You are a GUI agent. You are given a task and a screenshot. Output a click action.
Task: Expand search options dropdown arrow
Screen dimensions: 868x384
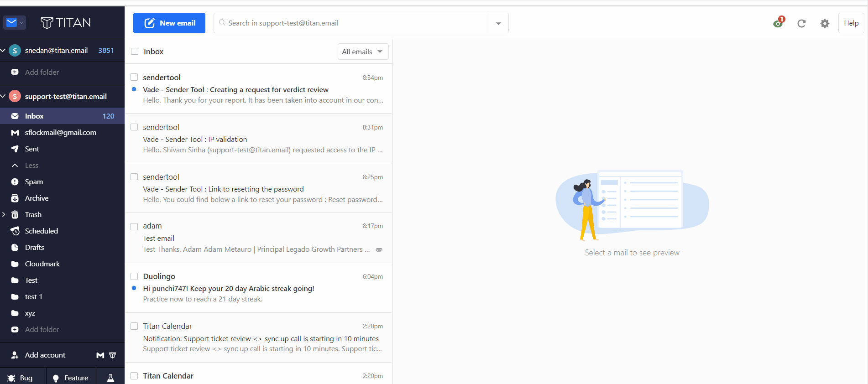click(x=498, y=23)
